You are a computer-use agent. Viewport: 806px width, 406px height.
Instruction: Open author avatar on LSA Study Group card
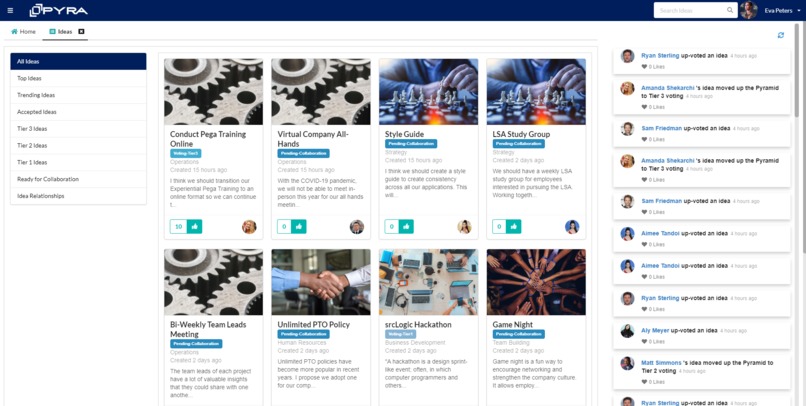pyautogui.click(x=572, y=227)
